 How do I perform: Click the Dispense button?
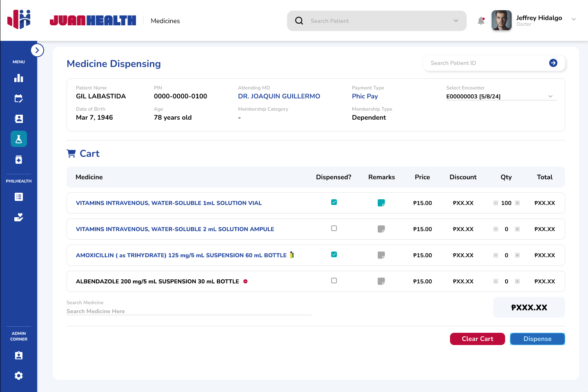(x=537, y=339)
